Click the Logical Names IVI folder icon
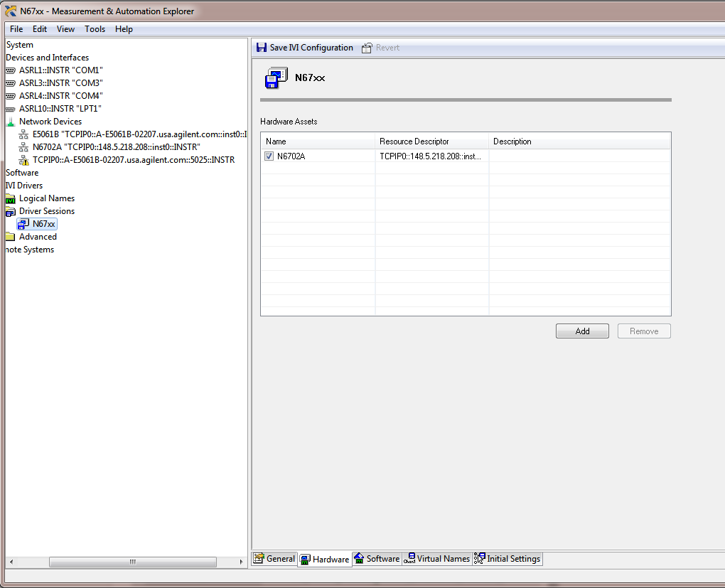 pyautogui.click(x=10, y=199)
